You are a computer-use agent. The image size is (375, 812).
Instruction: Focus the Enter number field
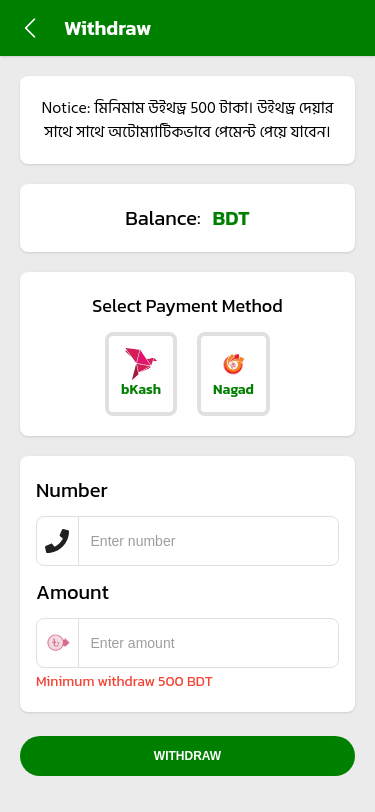tap(208, 541)
